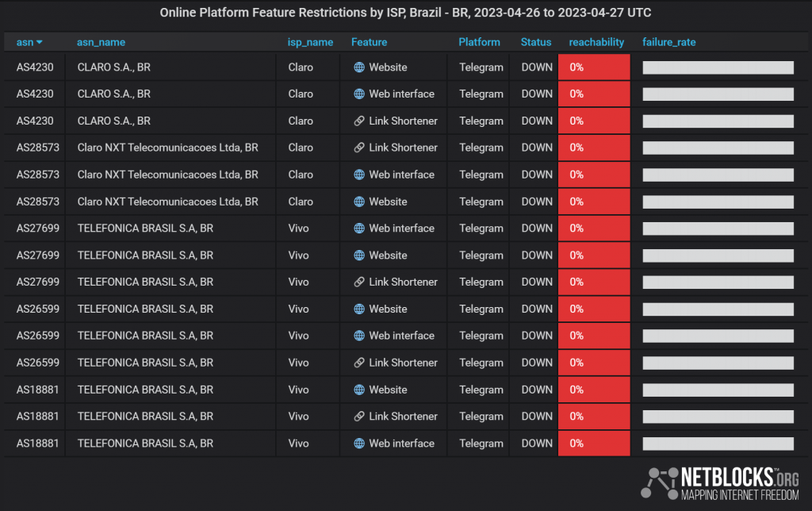Viewport: 812px width, 511px height.
Task: Click the chain-link icon in AS4230 Link Shortener row
Action: 359,121
